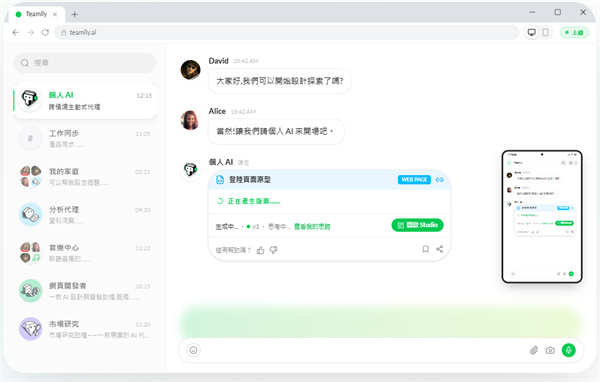Click the lock icon in address bar
The image size is (600, 382).
click(64, 33)
